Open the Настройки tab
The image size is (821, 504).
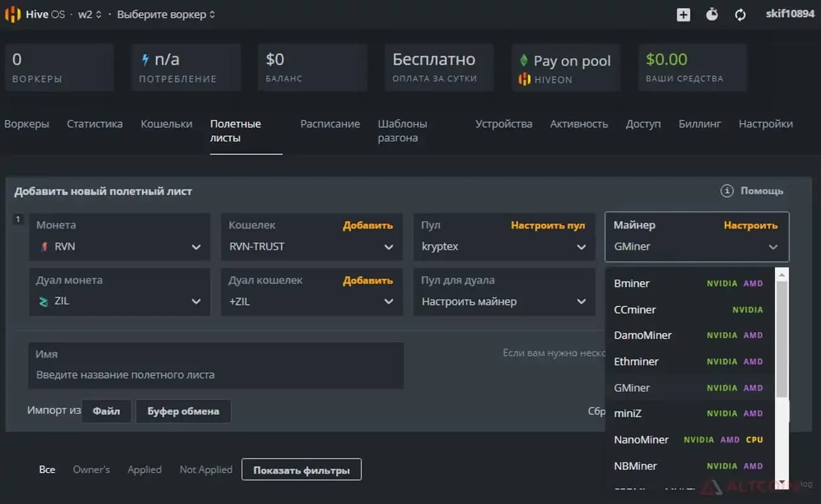(x=765, y=124)
